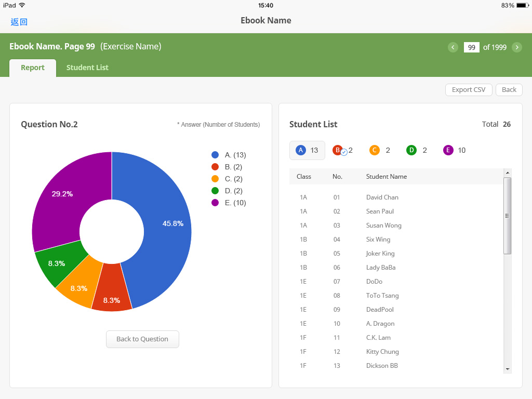532x399 pixels.
Task: Go to the previous page arrow
Action: pos(453,47)
